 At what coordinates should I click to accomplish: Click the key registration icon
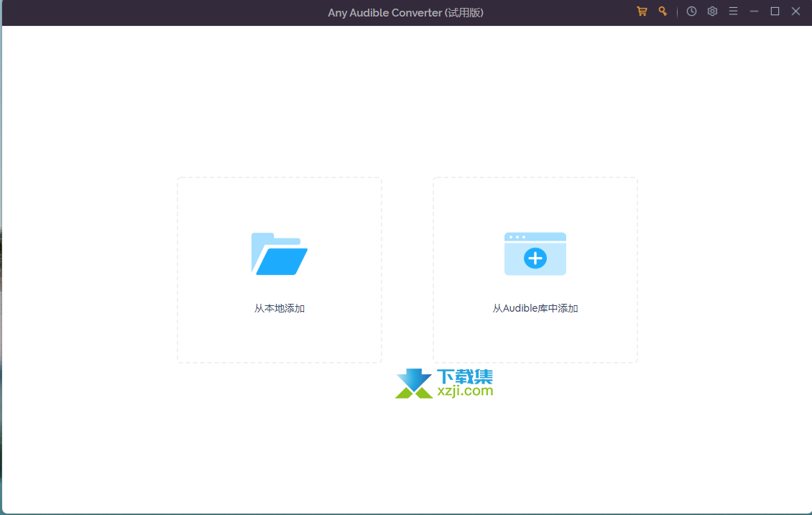tap(663, 11)
